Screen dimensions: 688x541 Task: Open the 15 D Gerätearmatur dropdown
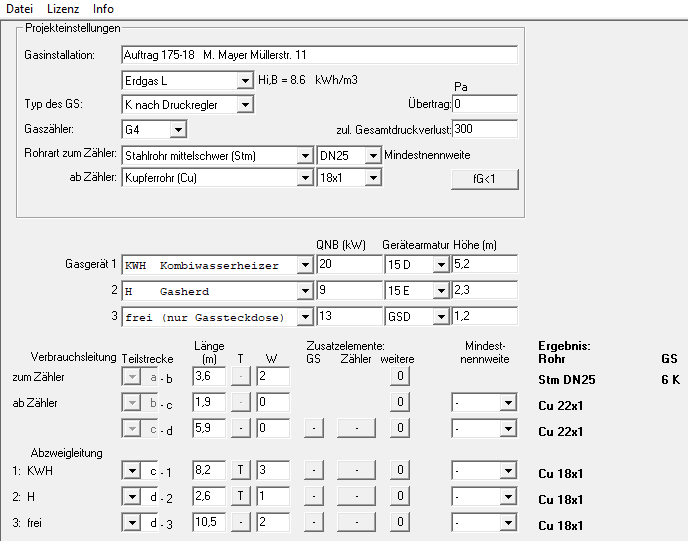pyautogui.click(x=441, y=265)
